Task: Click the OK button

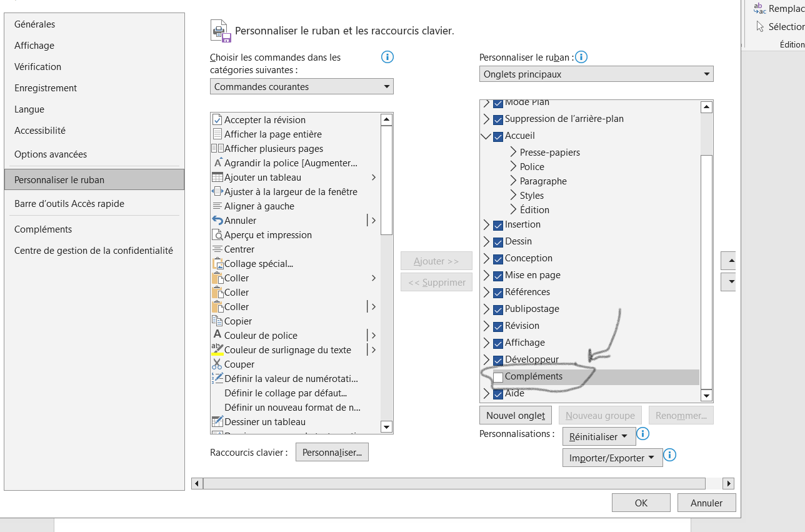Action: (641, 503)
